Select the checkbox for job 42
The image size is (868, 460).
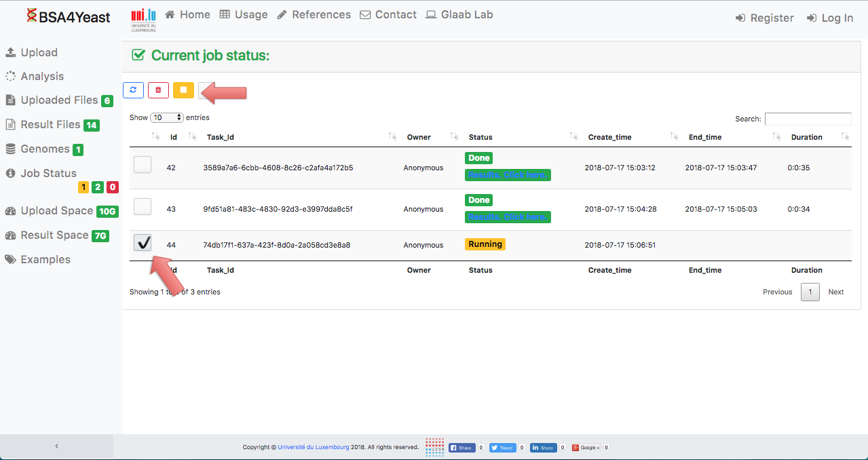pos(143,165)
